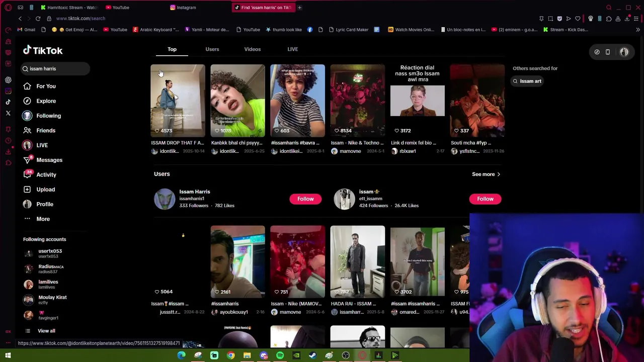This screenshot has height=362, width=644.
Task: Open Opera easy setup menu icon
Action: [636, 19]
